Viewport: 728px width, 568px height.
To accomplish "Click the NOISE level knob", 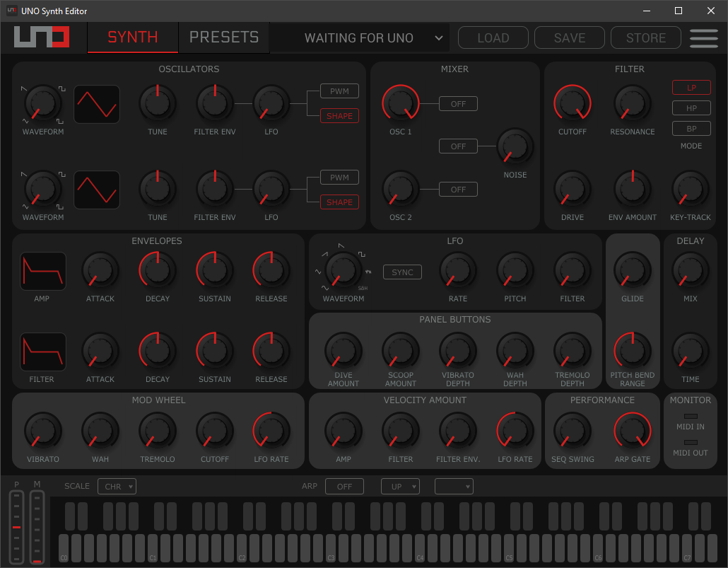I will click(515, 146).
